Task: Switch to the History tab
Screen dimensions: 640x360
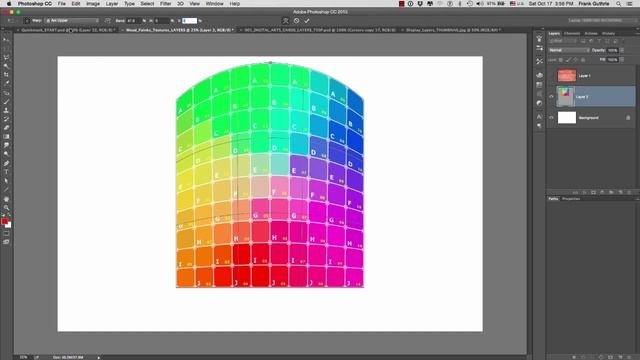Action: point(608,33)
